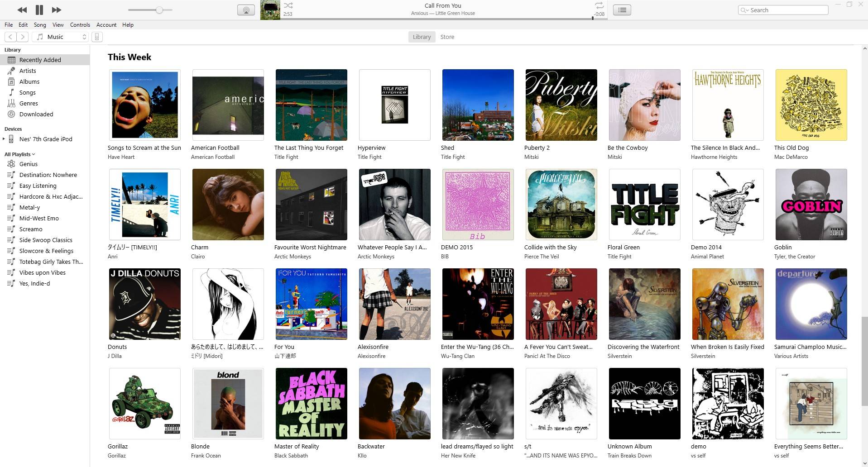Click the Downloaded clock icon
Viewport: 868px width, 467px height.
tap(11, 114)
